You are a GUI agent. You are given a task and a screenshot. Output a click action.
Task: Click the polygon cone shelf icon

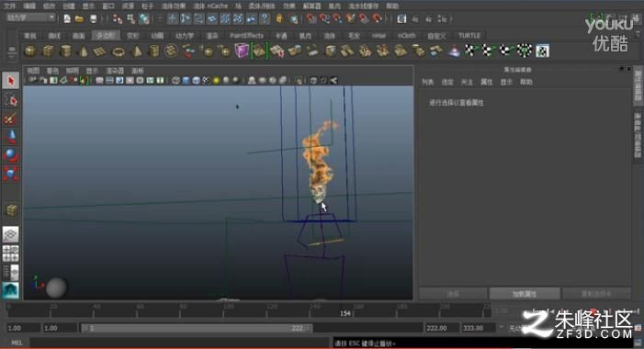(x=83, y=51)
